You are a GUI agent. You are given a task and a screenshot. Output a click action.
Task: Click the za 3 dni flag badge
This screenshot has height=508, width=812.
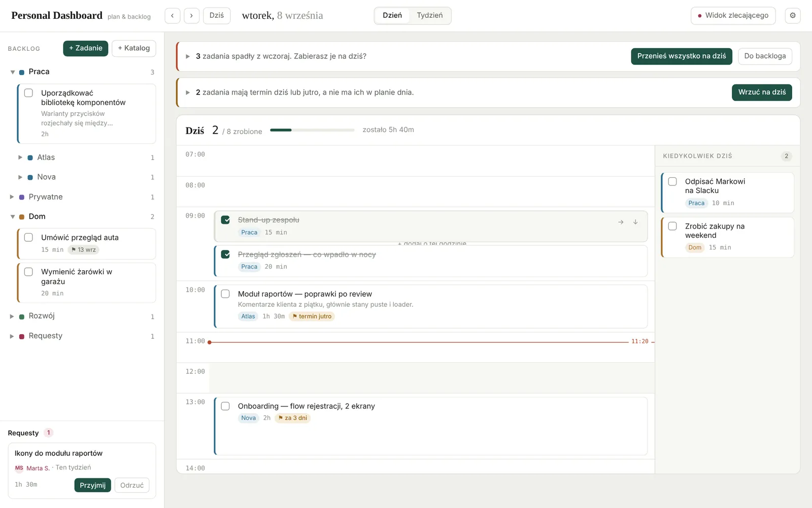click(x=293, y=418)
